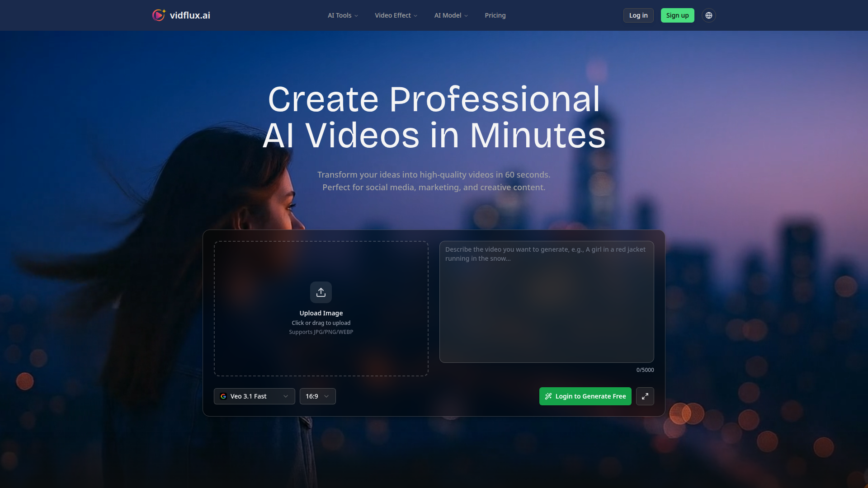868x488 pixels.
Task: Click the Upload Image label
Action: [321, 313]
